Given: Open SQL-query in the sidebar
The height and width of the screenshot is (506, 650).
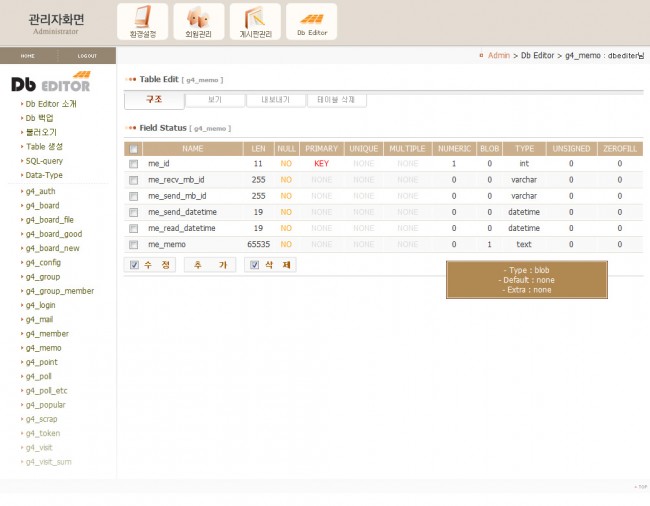Looking at the screenshot, I should click(x=44, y=160).
